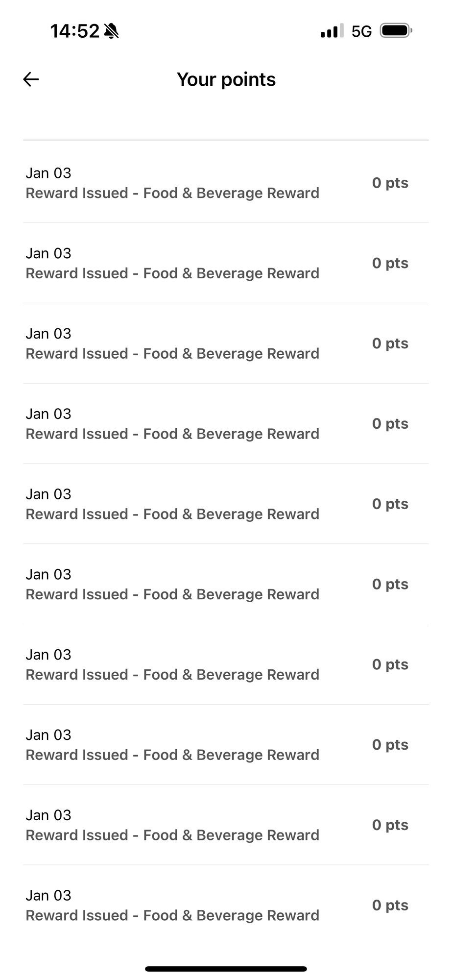Tap the "Your points" page title
Viewport: 452px width, 980px height.
pos(226,79)
